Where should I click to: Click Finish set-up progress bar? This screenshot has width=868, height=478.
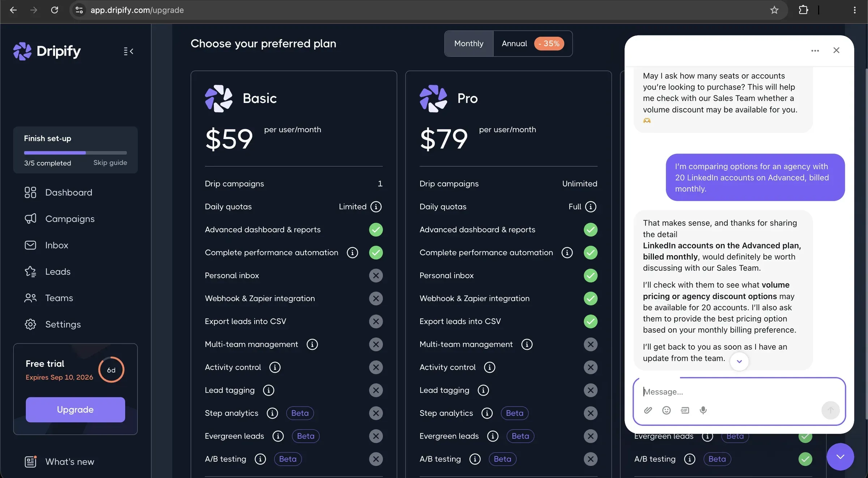coord(75,153)
